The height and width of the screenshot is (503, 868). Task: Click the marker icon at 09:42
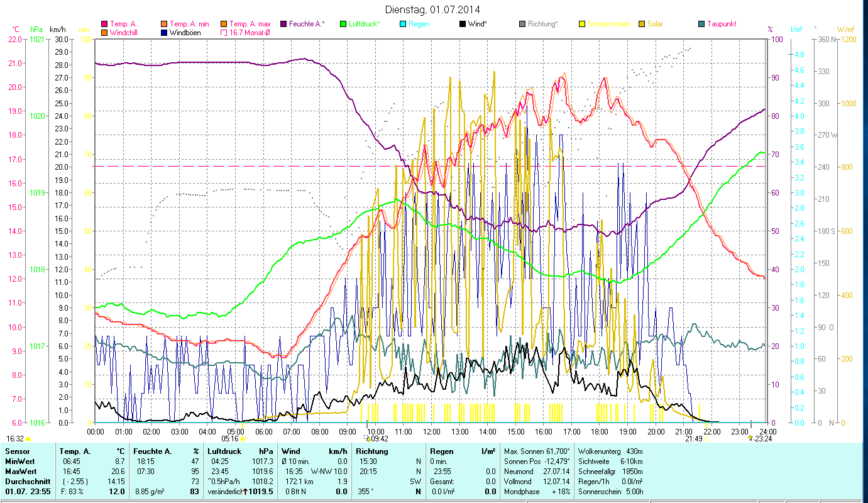click(368, 439)
